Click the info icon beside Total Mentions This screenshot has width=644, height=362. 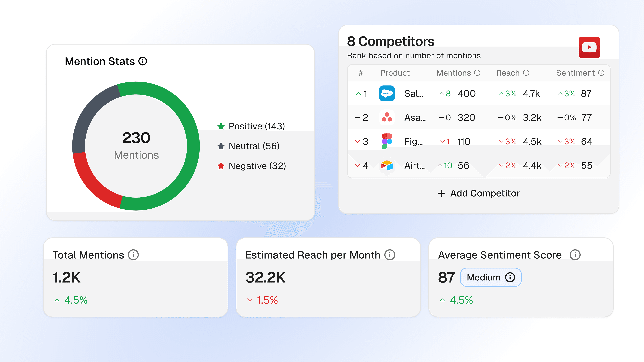pyautogui.click(x=133, y=255)
